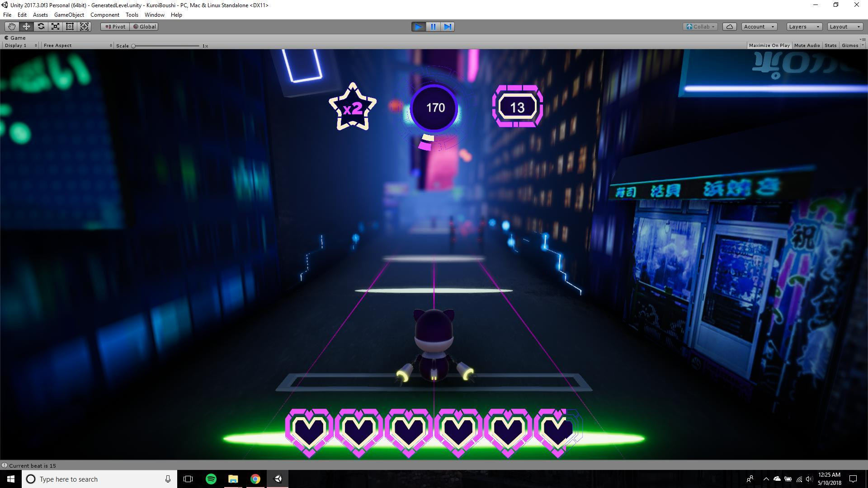Pause the running game
Image resolution: width=868 pixels, height=488 pixels.
tap(433, 27)
